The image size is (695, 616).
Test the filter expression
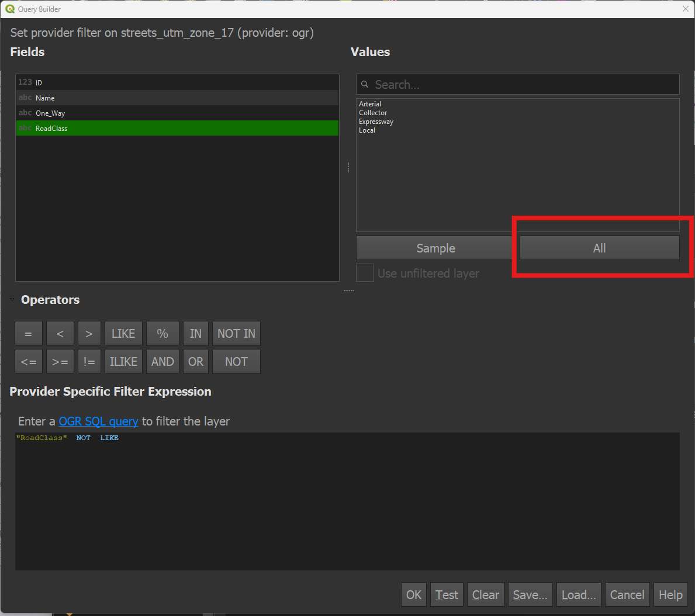(447, 595)
